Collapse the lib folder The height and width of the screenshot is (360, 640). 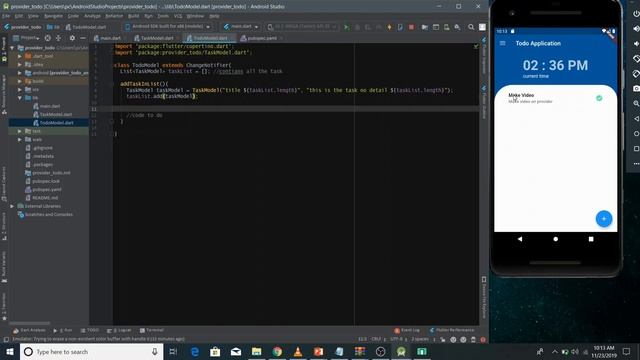[x=20, y=98]
